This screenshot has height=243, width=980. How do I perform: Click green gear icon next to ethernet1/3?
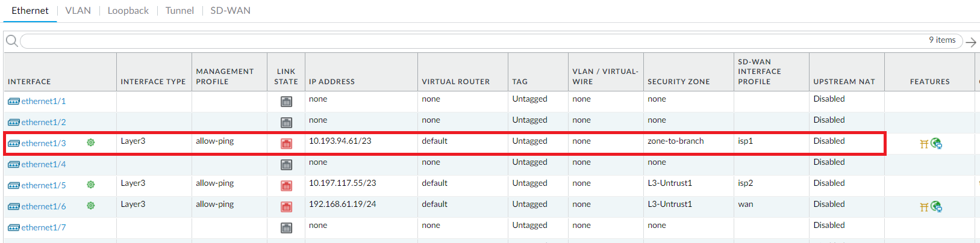[x=91, y=143]
